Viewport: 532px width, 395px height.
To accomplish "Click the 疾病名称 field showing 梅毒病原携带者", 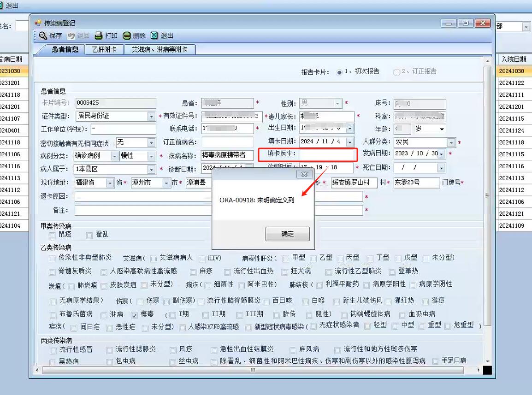I will pos(227,155).
